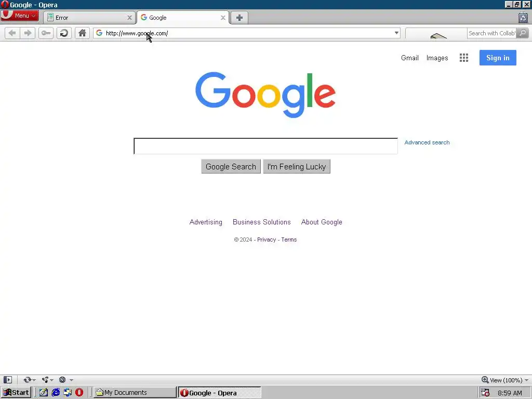Open the Business Solutions link

pos(262,222)
